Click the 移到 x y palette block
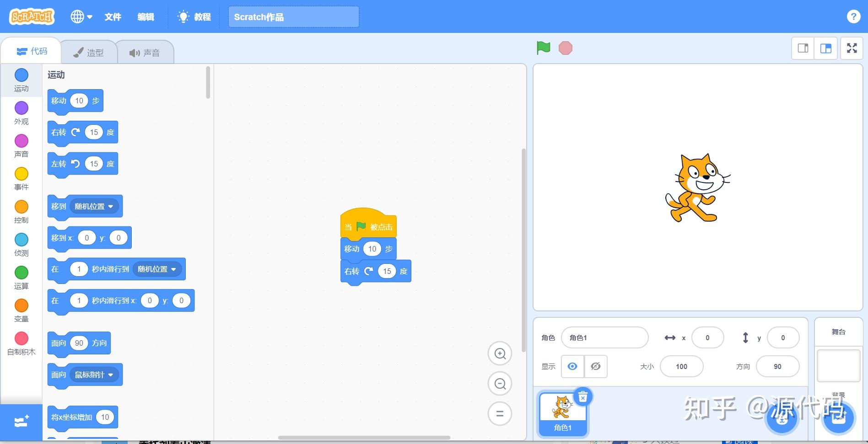The image size is (868, 444). pyautogui.click(x=89, y=238)
